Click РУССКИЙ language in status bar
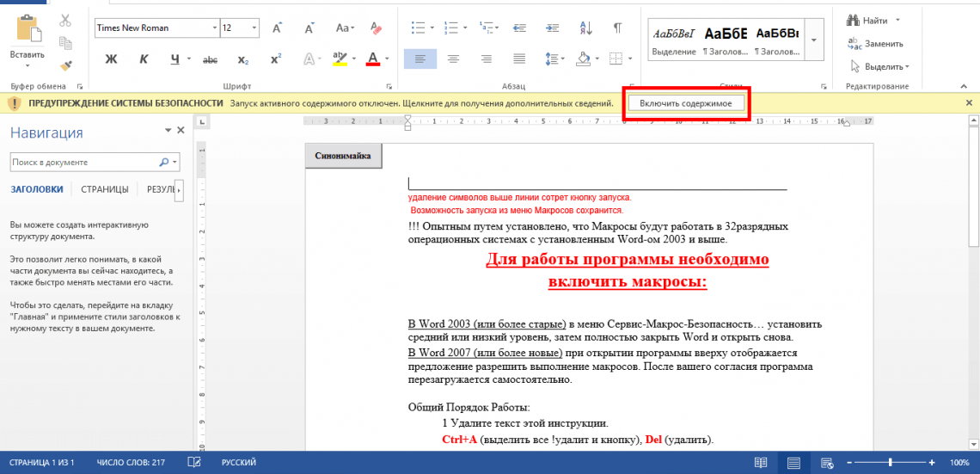Image resolution: width=980 pixels, height=474 pixels. [x=239, y=463]
